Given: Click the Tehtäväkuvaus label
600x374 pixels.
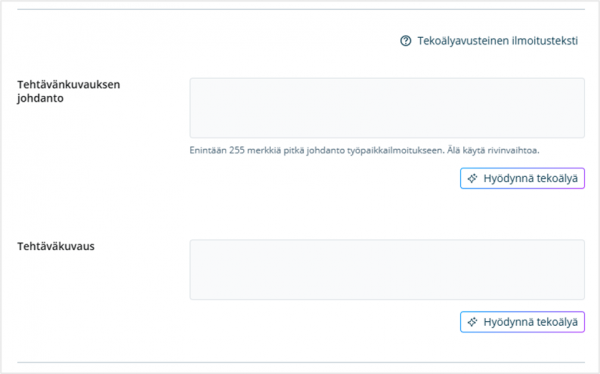Looking at the screenshot, I should click(x=56, y=246).
